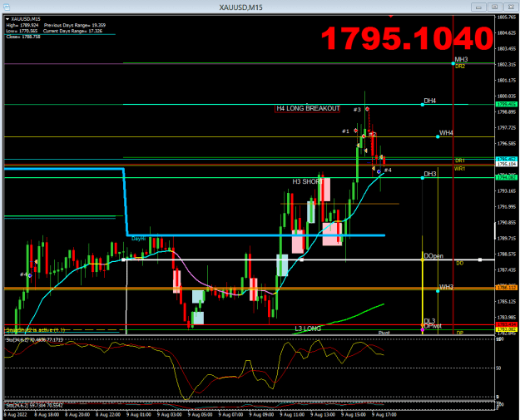The width and height of the screenshot is (520, 420).
Task: Click the yellow dot on DOpen line
Action: coord(422,259)
